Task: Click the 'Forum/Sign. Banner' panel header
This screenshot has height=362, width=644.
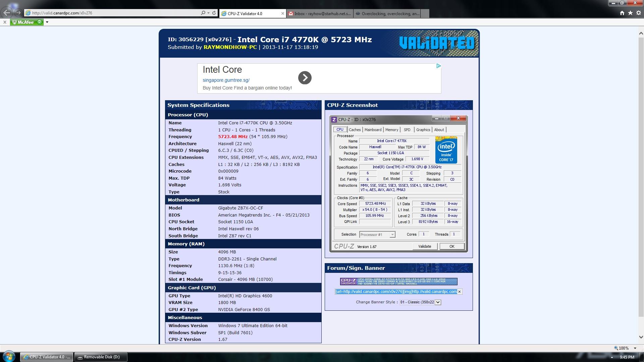Action: tap(398, 268)
